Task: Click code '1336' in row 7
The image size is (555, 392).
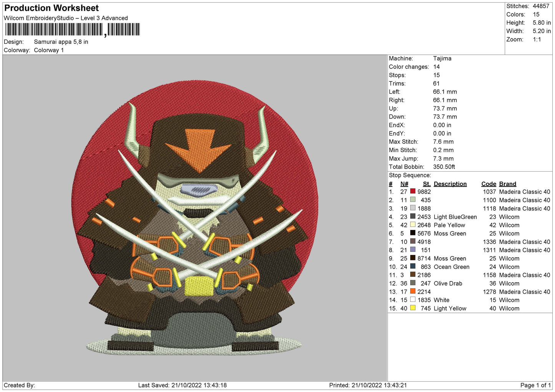Action: 489,242
